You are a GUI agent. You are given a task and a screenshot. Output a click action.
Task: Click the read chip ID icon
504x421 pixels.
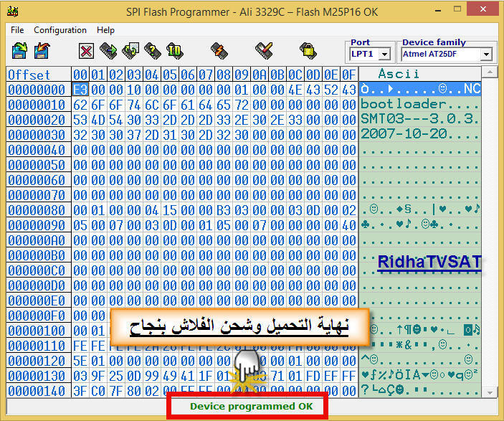pos(174,50)
